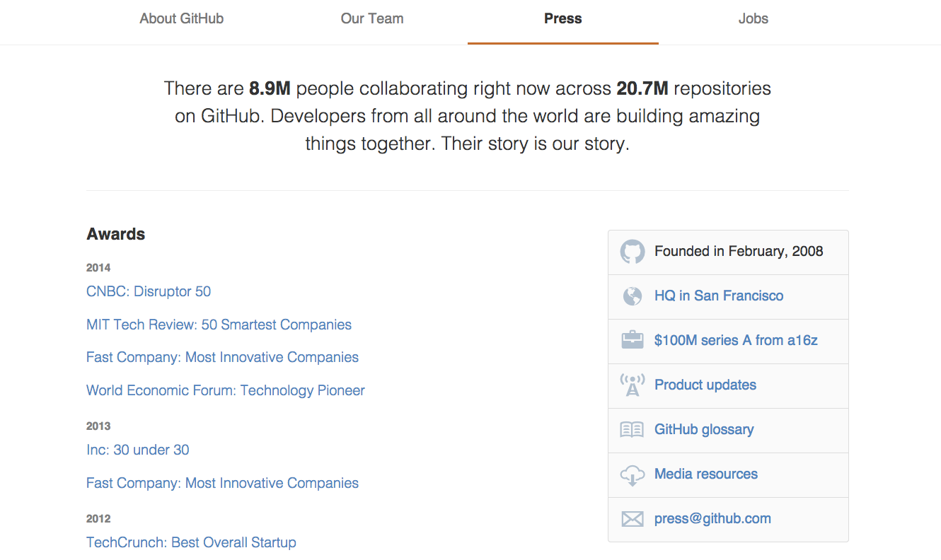
Task: Click the press@github.com email link
Action: pyautogui.click(x=712, y=518)
